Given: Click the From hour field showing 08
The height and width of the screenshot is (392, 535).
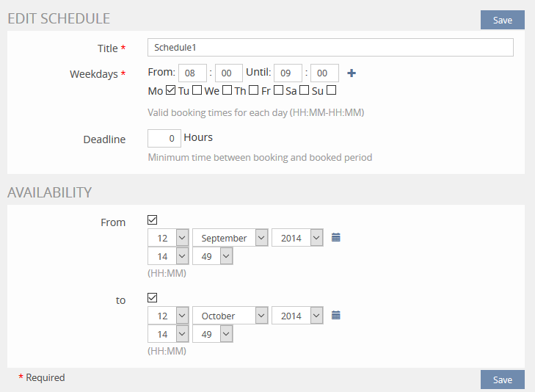Looking at the screenshot, I should coord(191,73).
